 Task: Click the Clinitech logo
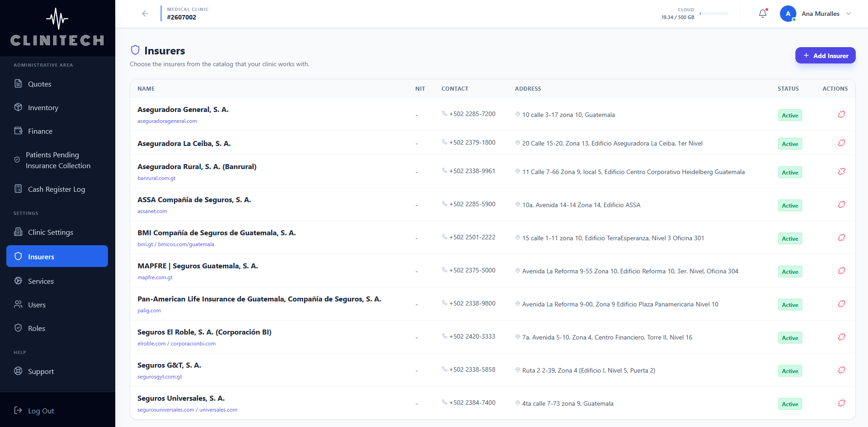click(x=57, y=27)
